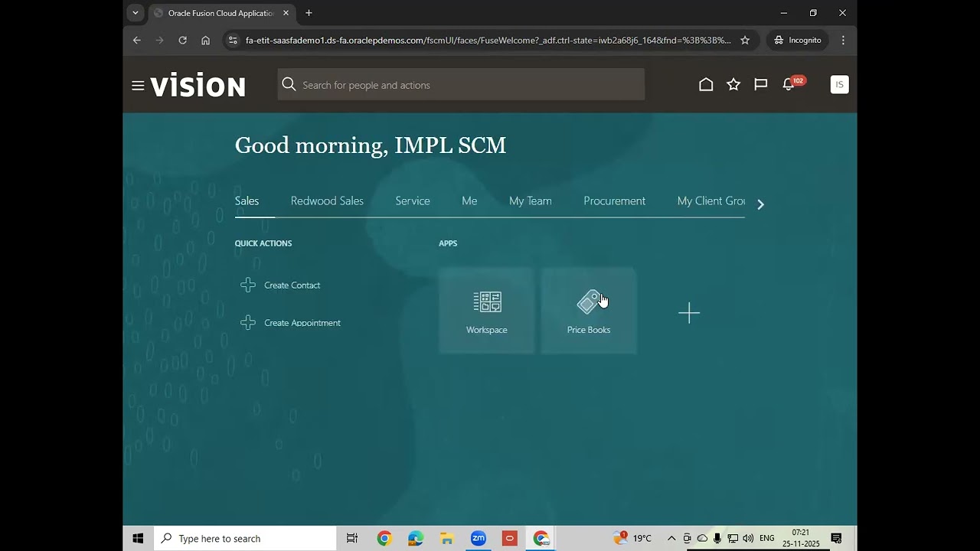Click Create Appointment quick action
Screen dimensions: 980x551
(302, 323)
